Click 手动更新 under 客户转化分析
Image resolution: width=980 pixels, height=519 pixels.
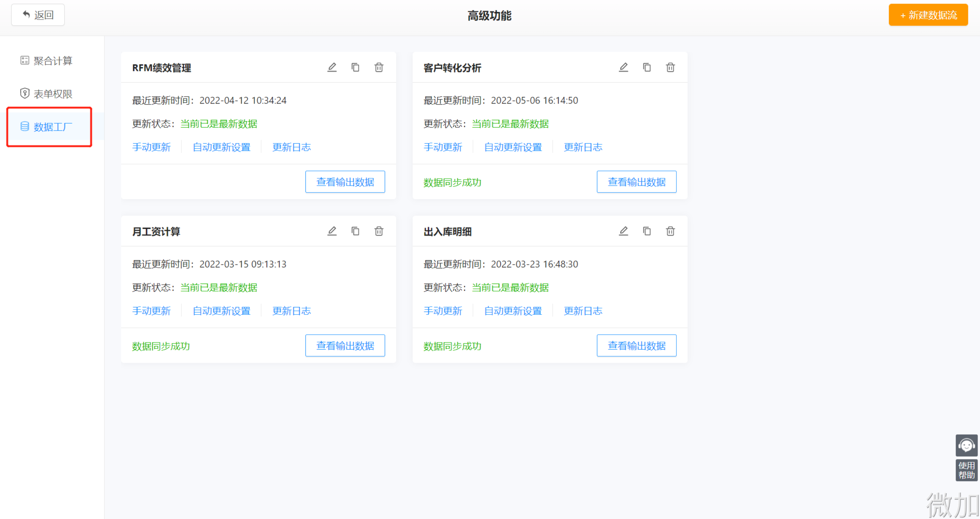pyautogui.click(x=443, y=147)
